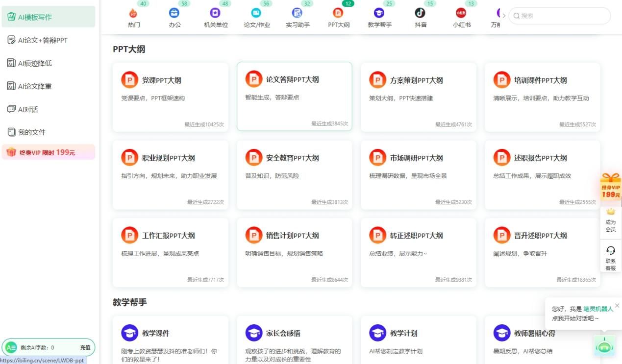Click the 最近生成10425次 text
This screenshot has height=364, width=622.
pyautogui.click(x=204, y=124)
